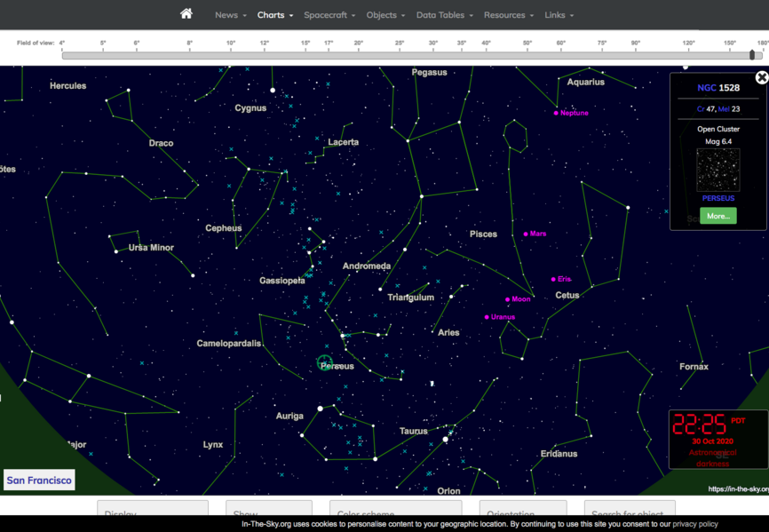Click the Uranus planet marker

(x=487, y=317)
